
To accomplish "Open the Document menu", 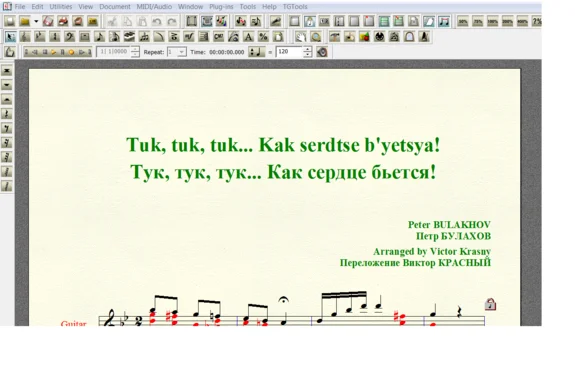I will [x=115, y=7].
